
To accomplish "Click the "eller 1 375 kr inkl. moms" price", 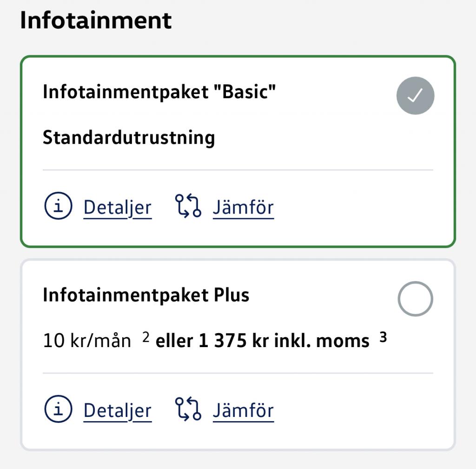I will click(x=262, y=341).
